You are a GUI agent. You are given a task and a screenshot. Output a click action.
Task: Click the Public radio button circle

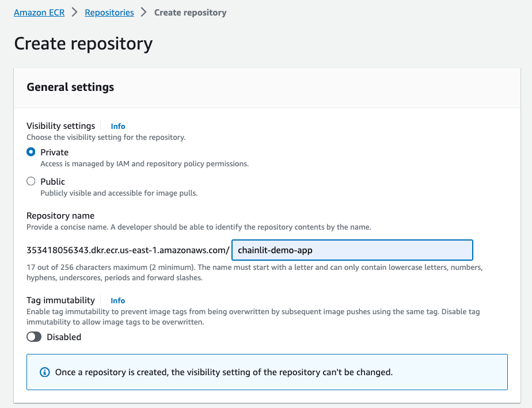click(x=31, y=181)
